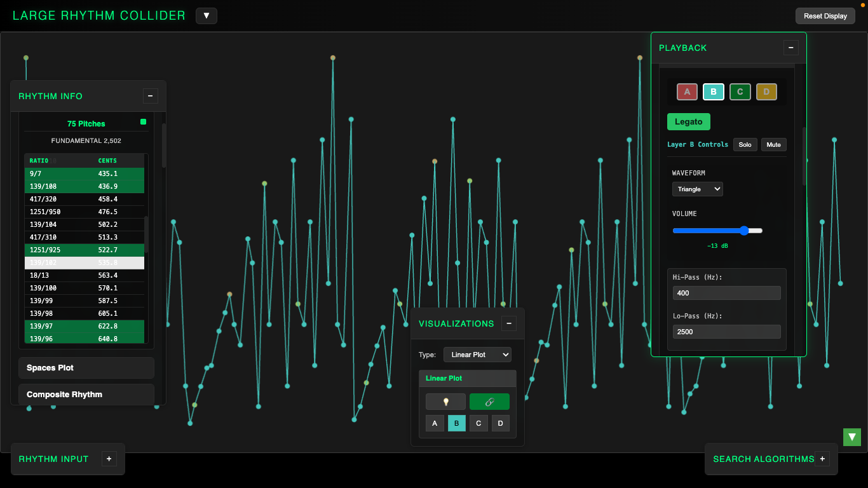Image resolution: width=868 pixels, height=488 pixels.
Task: Toggle the Legato mode button
Action: pyautogui.click(x=688, y=121)
